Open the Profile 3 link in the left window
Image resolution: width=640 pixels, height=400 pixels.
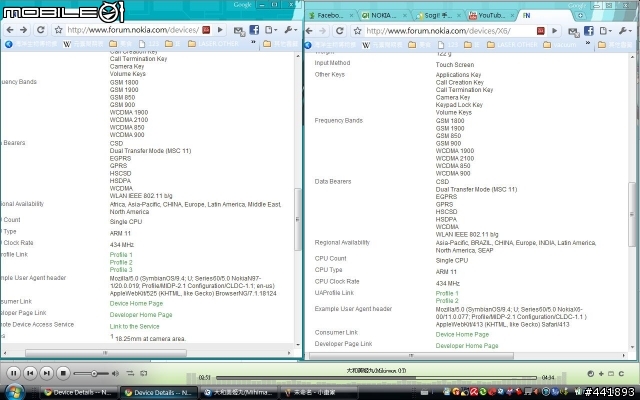121,270
